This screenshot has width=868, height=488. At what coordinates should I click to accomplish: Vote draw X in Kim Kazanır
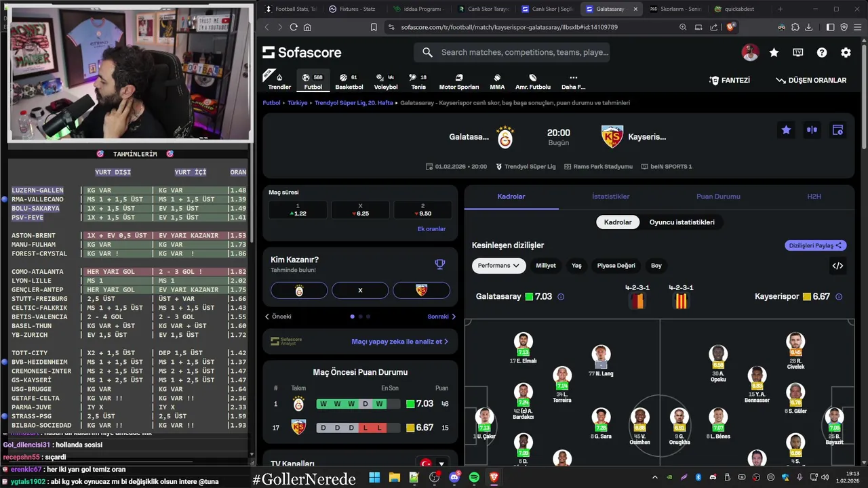coord(360,290)
